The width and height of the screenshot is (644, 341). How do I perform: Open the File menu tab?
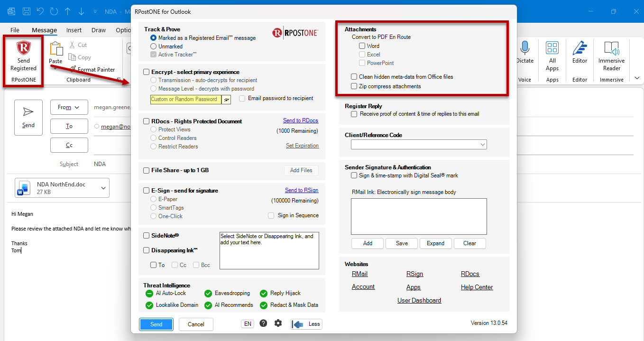15,30
